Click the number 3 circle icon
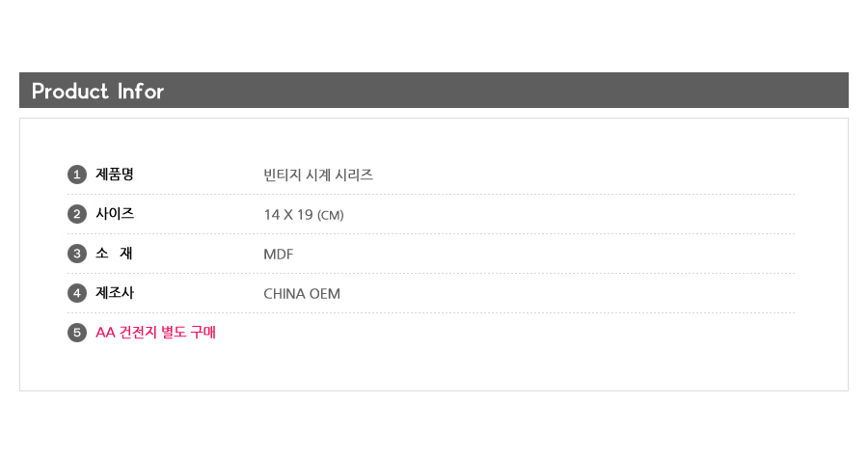 pos(77,254)
